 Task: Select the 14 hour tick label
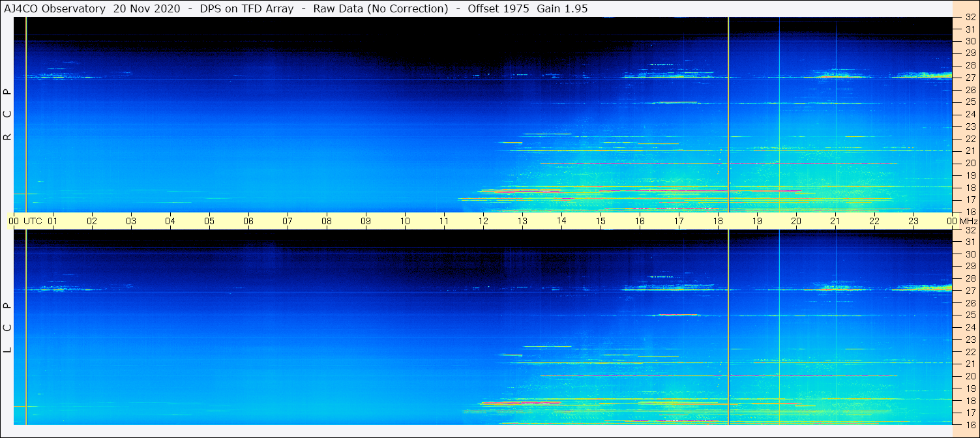point(561,221)
